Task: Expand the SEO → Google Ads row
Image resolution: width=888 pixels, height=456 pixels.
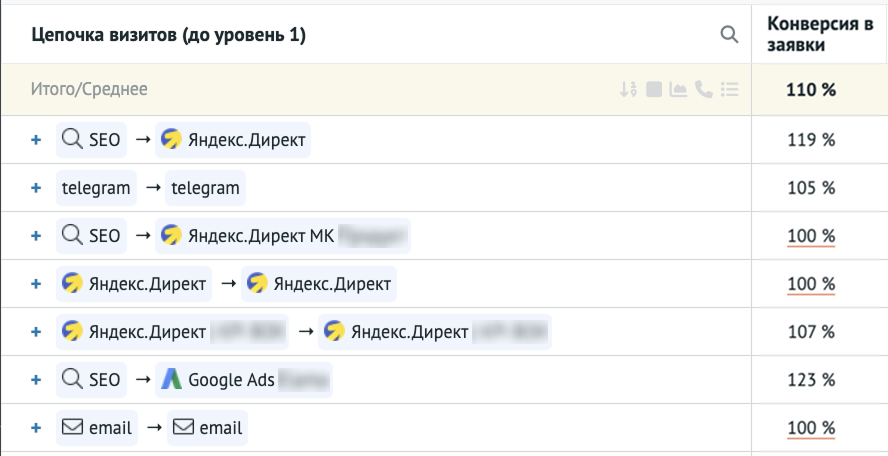Action: click(x=36, y=380)
